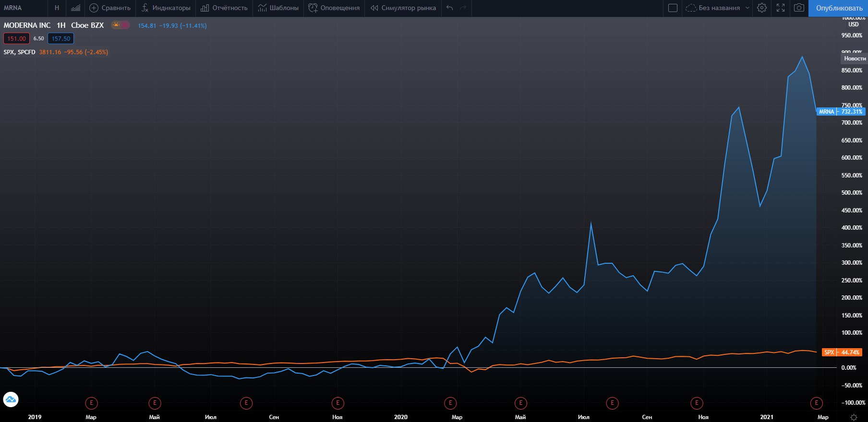Click the 500.00% price axis label
This screenshot has height=422, width=868.
click(x=852, y=193)
